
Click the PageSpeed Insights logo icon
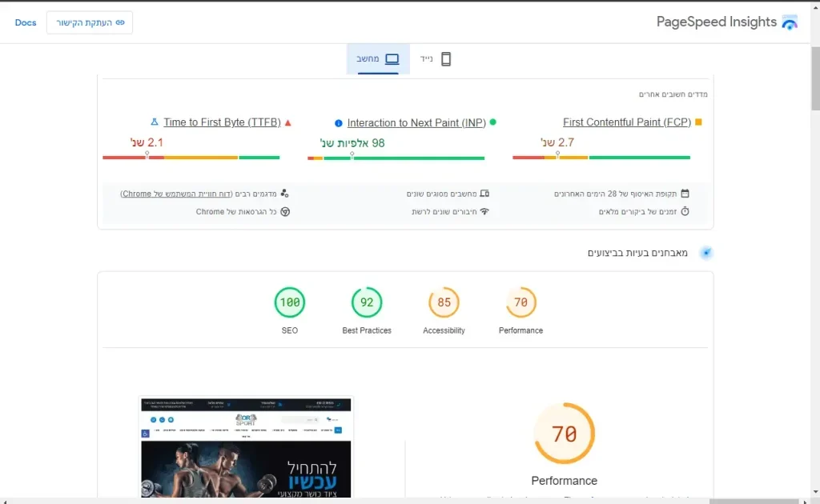coord(789,22)
